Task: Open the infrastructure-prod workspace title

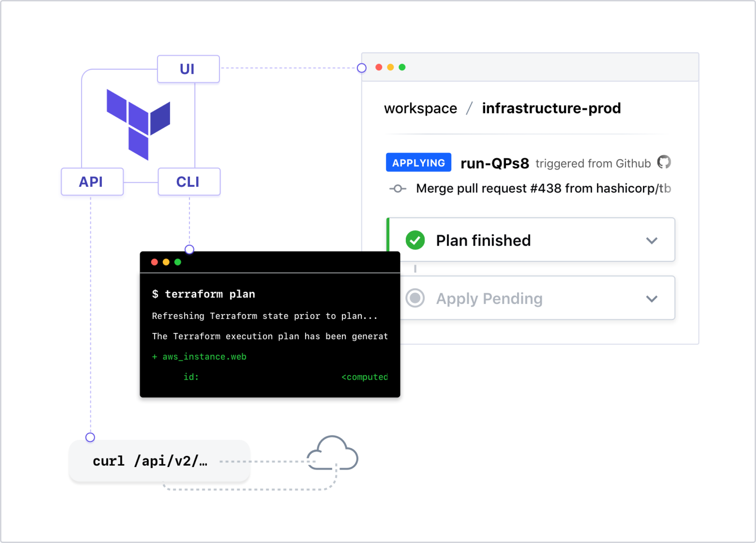Action: 551,108
